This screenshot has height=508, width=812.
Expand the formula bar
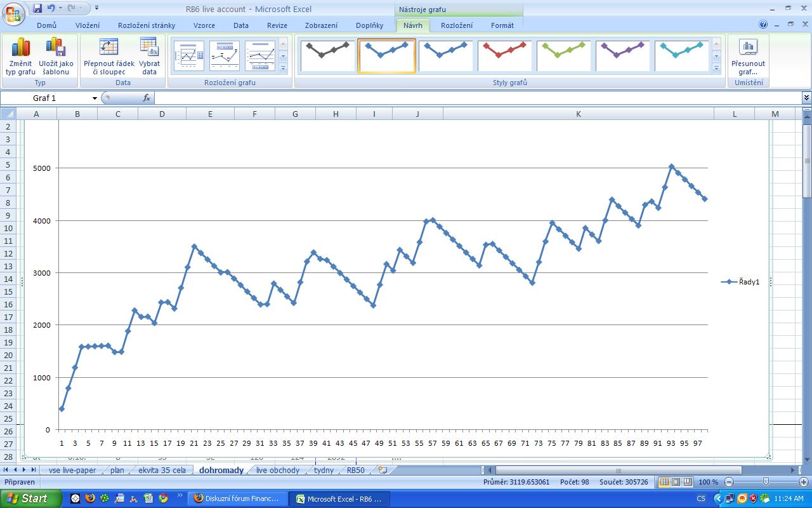tap(806, 98)
